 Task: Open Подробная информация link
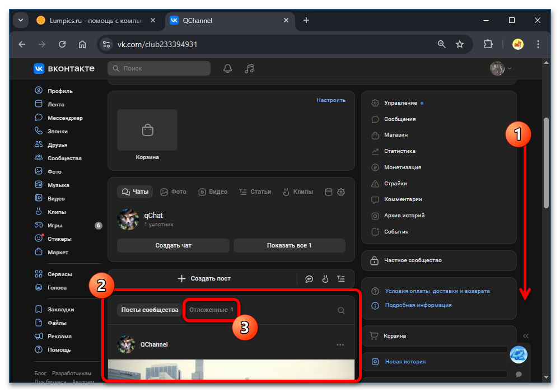point(418,305)
